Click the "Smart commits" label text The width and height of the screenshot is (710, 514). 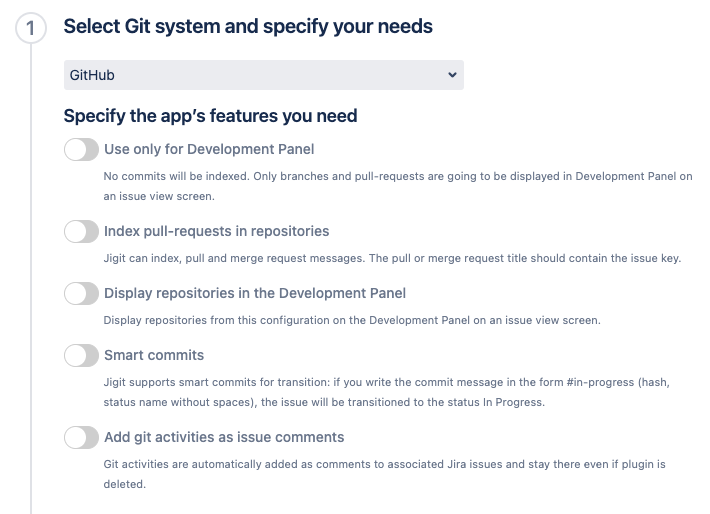(154, 355)
